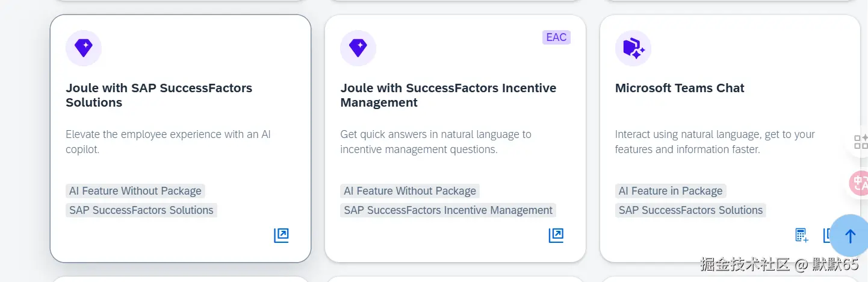Open the Incentive Management card's external link icon
Image resolution: width=868 pixels, height=282 pixels.
coord(556,235)
